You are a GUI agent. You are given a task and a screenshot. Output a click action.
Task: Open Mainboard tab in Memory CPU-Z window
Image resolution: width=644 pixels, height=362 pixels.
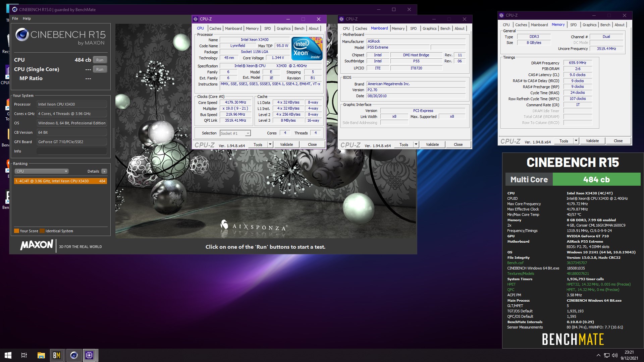(x=539, y=25)
